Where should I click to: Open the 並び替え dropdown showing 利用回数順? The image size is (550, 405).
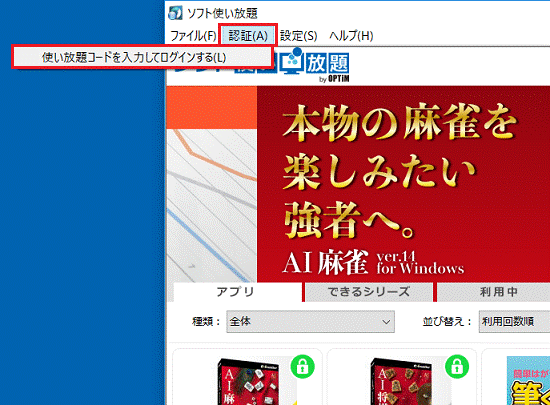(514, 321)
